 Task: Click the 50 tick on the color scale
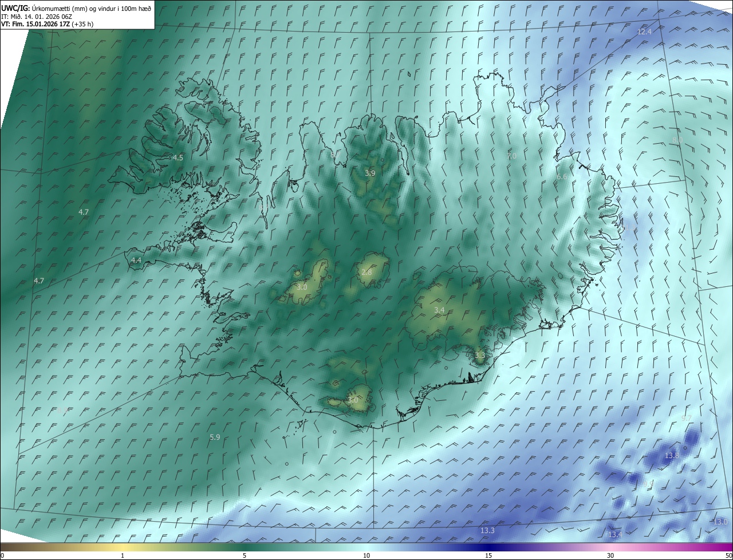(728, 555)
